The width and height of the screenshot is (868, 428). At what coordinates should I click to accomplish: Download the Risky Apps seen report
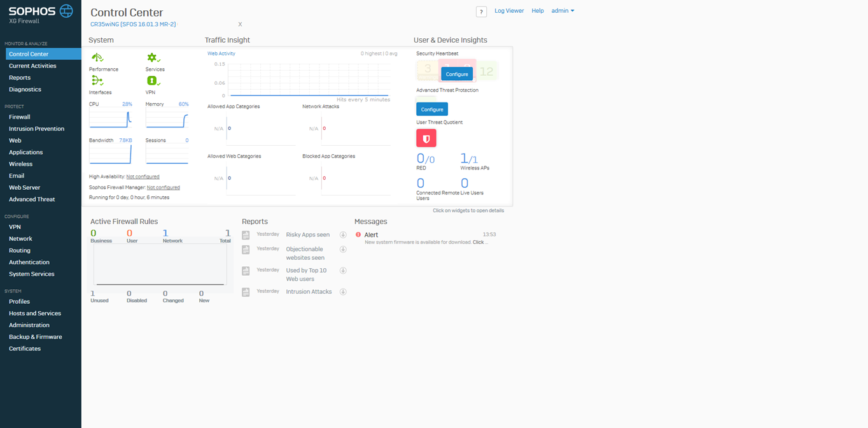click(x=343, y=235)
